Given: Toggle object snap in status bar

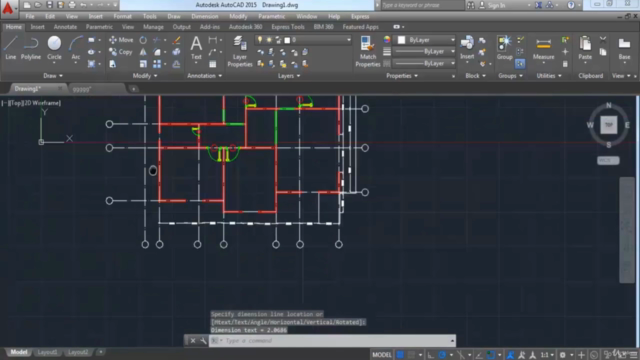Looking at the screenshot, I should (491, 355).
